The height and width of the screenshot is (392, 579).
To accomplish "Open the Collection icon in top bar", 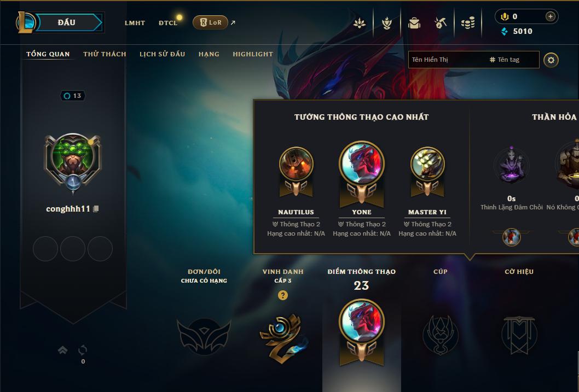I will 360,24.
